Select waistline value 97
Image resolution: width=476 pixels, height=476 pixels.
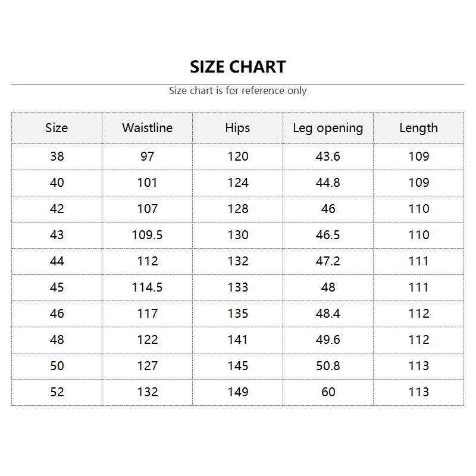[x=147, y=156]
